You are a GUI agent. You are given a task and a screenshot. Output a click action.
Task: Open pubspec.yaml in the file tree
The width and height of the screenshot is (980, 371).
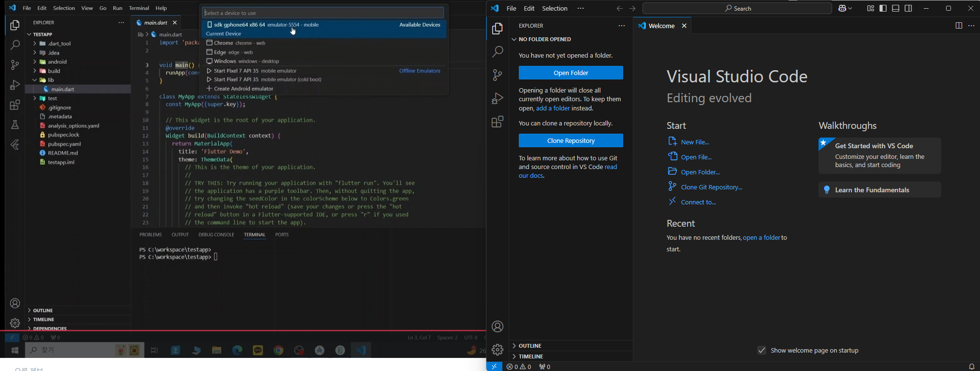pos(64,144)
